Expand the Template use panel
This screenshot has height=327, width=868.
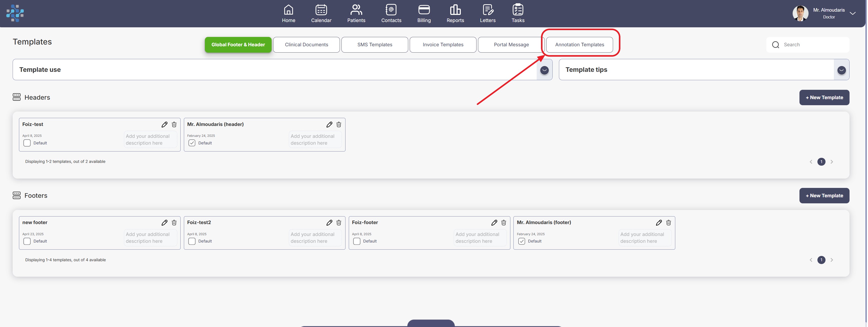pos(544,70)
